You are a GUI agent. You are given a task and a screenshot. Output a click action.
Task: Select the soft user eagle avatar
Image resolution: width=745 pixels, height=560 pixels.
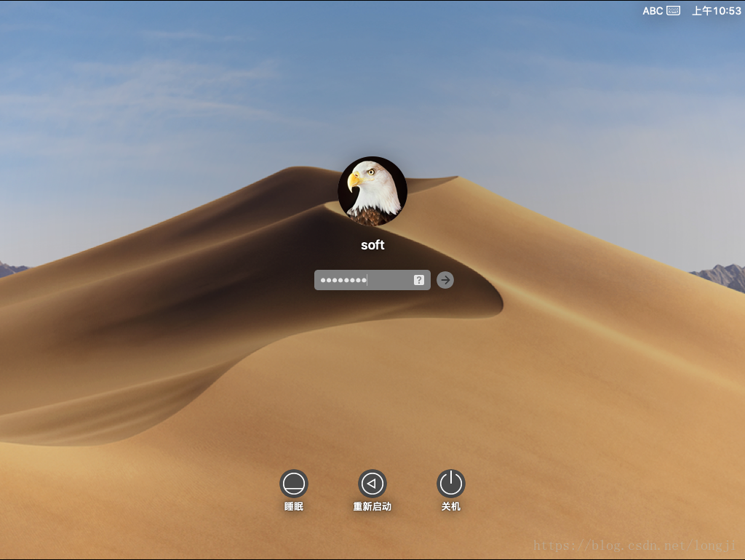[372, 191]
